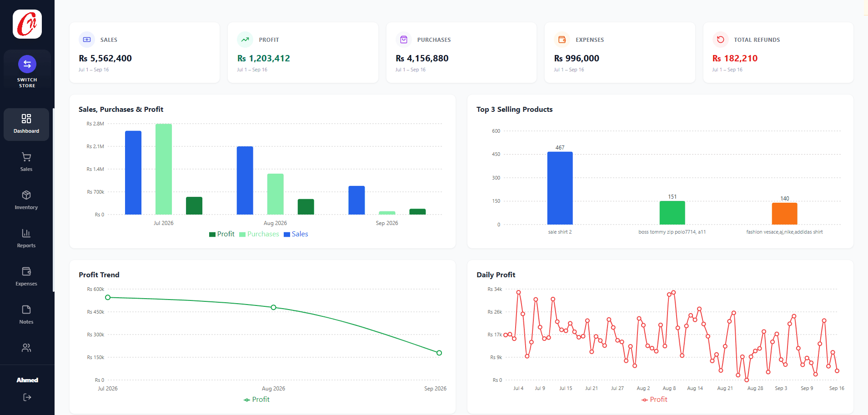
Task: Open Reports via the bar chart icon
Action: [x=26, y=234]
